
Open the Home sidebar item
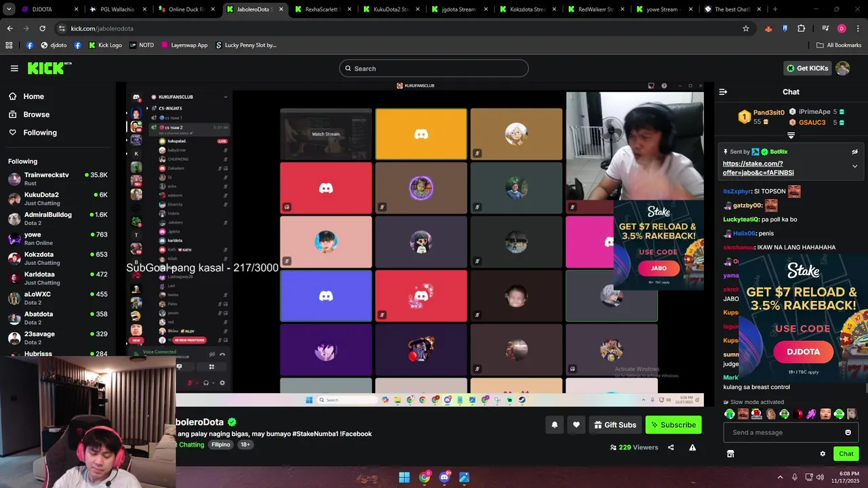pyautogui.click(x=33, y=96)
